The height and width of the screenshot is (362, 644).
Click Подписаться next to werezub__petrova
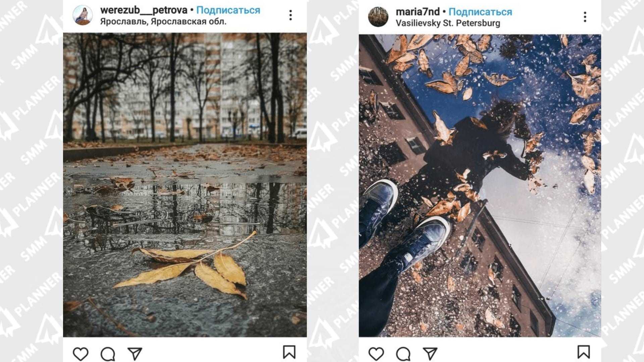coord(228,10)
